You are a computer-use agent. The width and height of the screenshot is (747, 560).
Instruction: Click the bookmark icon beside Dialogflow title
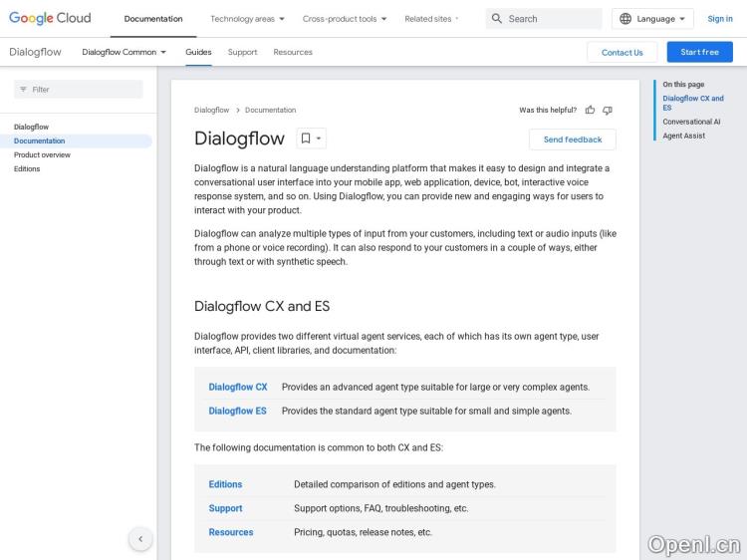(x=306, y=139)
